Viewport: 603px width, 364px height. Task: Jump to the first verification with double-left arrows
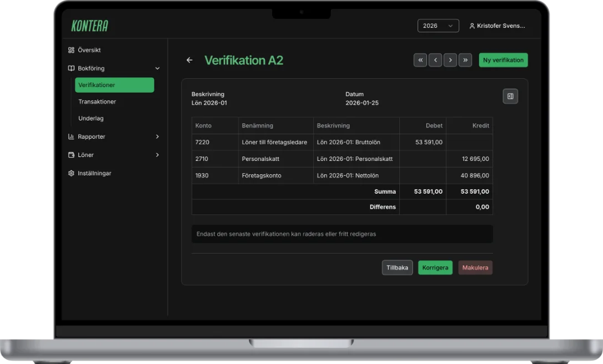click(x=420, y=60)
